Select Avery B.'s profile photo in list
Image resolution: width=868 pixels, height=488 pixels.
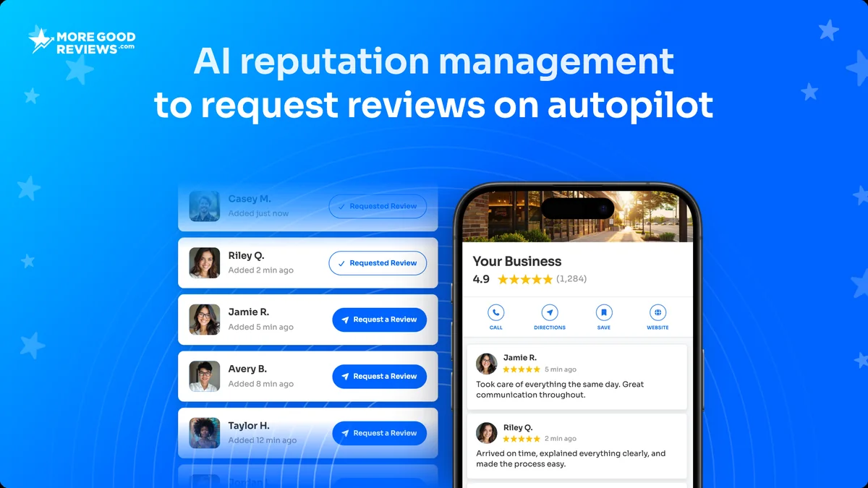point(205,376)
